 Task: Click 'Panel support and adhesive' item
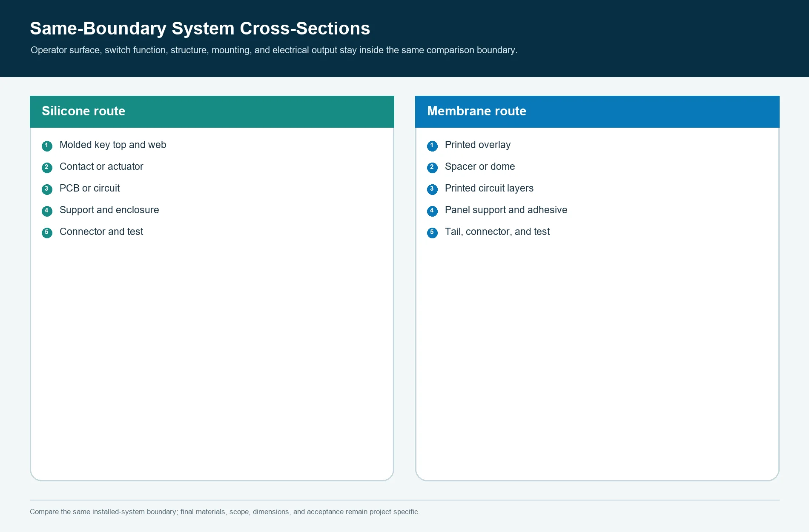pos(506,210)
